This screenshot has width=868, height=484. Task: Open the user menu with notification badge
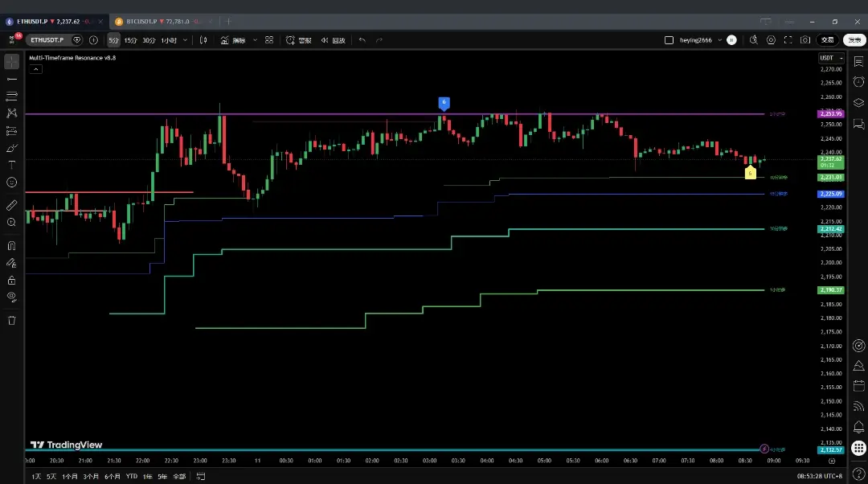pyautogui.click(x=12, y=40)
